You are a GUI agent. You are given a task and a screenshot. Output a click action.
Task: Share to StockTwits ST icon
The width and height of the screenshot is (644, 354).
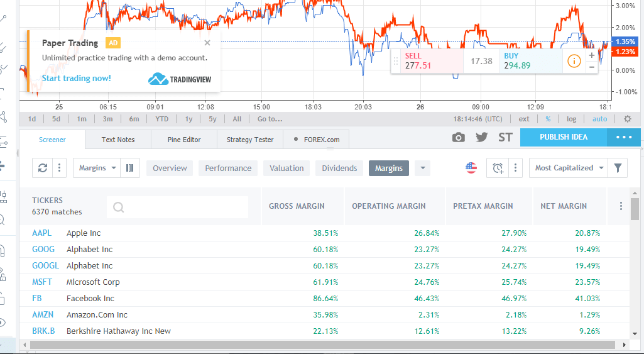click(505, 137)
